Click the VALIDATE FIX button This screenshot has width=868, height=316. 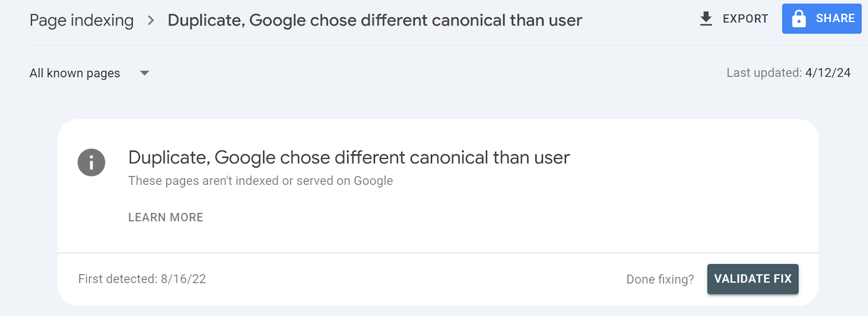752,279
